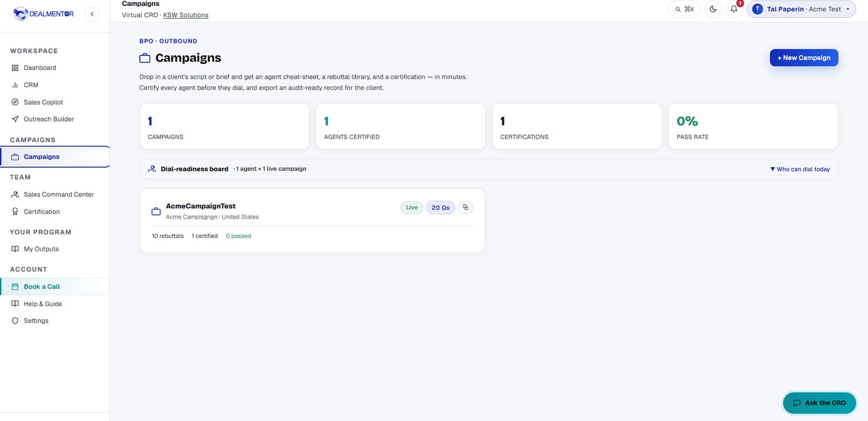Click the Outreach Builder paper-plane icon
Image resolution: width=868 pixels, height=421 pixels.
[x=15, y=119]
